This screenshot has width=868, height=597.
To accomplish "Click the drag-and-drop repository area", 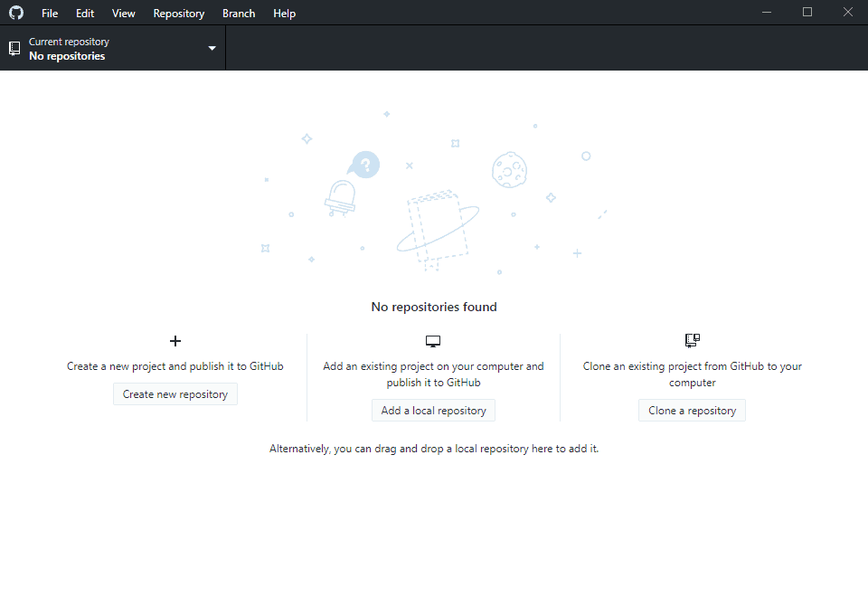I will pos(433,448).
